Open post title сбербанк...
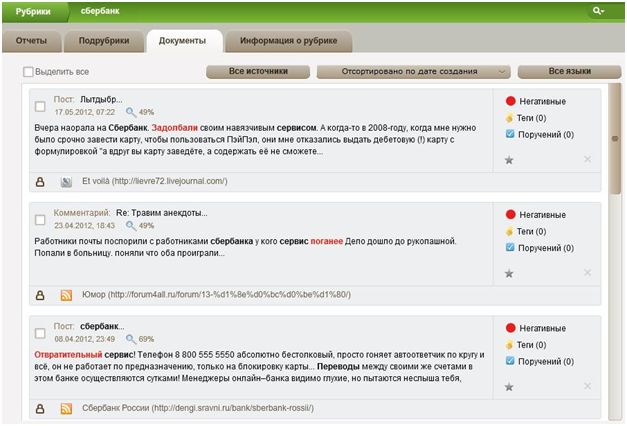Viewport: 627px width, 426px height. coord(102,326)
